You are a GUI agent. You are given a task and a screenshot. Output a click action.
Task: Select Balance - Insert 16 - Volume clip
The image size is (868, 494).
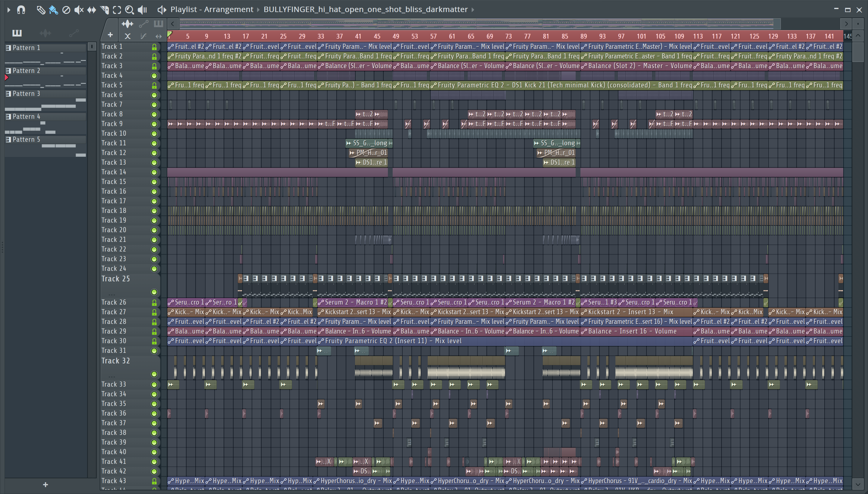pyautogui.click(x=637, y=331)
